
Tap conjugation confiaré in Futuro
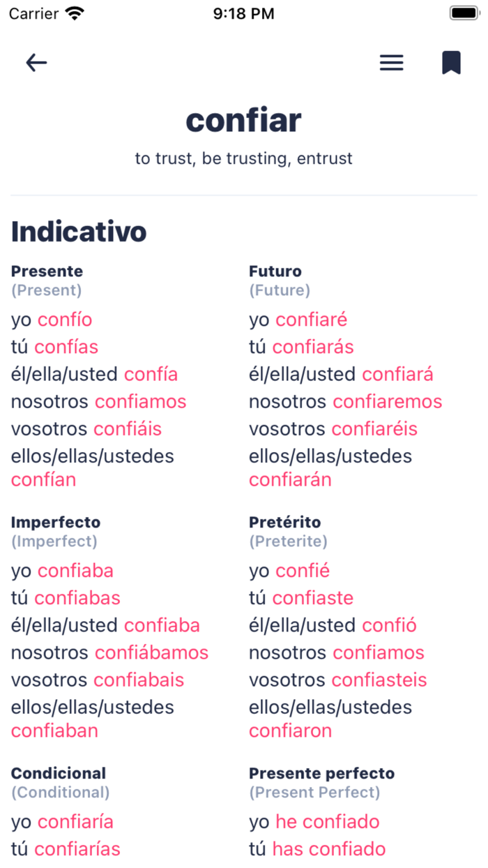click(x=311, y=320)
